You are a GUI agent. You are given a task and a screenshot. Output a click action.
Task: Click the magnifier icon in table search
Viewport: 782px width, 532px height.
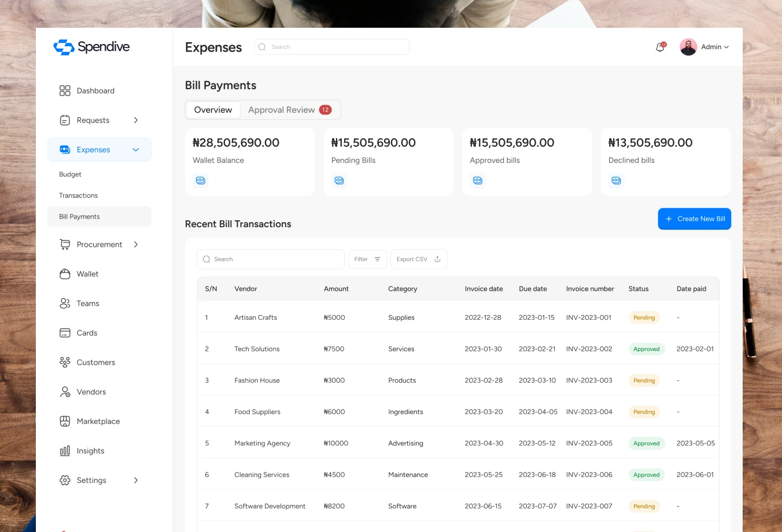206,259
